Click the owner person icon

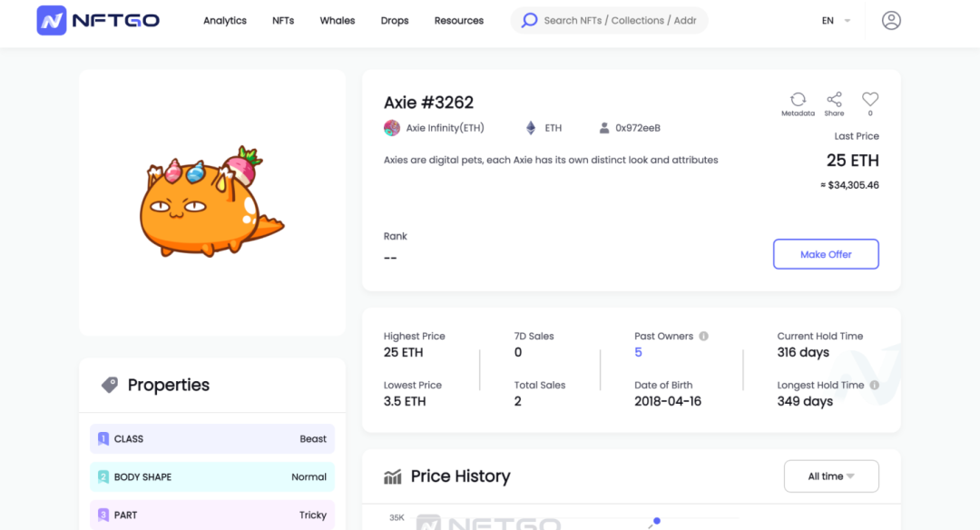point(604,128)
